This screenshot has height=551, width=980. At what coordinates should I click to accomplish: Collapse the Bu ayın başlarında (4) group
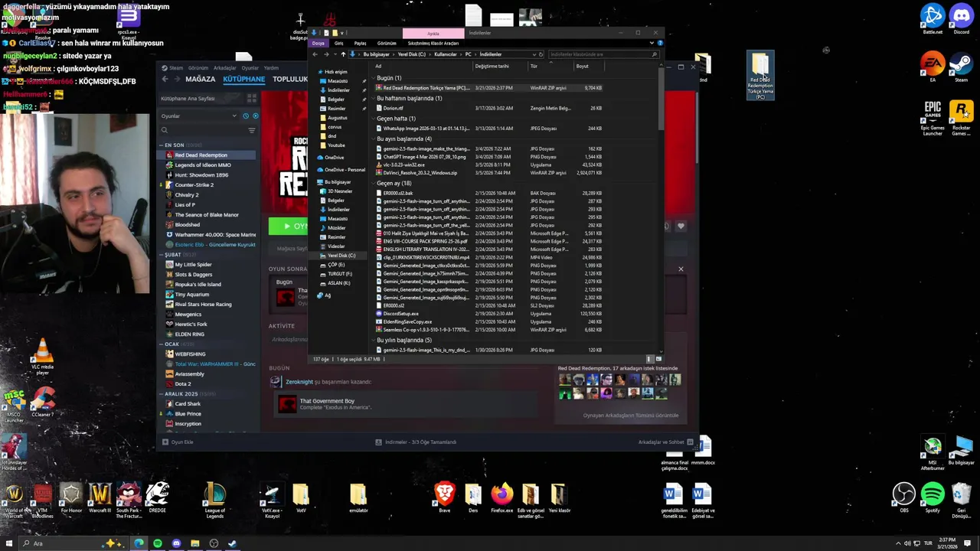click(x=374, y=139)
